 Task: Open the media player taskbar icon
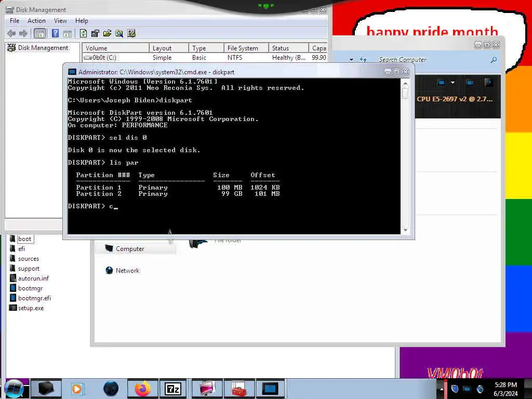pos(77,389)
